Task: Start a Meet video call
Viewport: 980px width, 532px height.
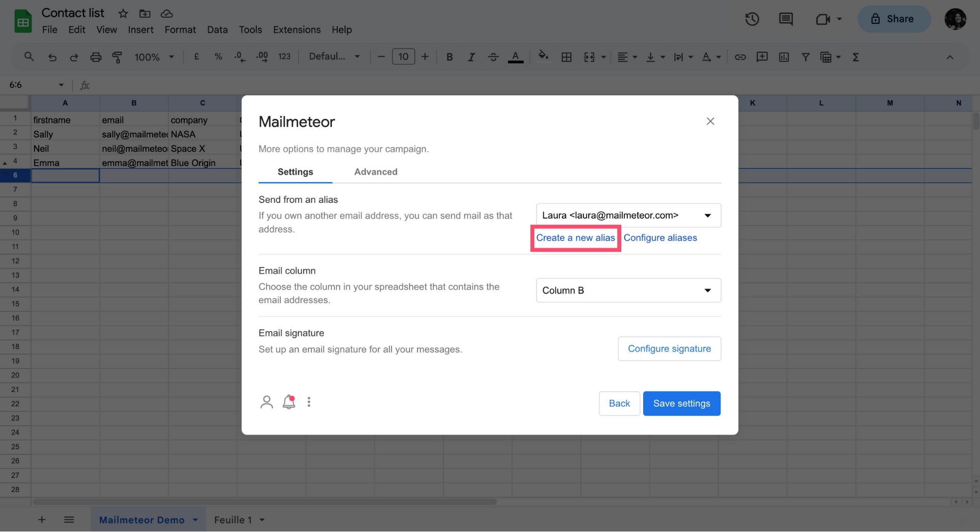Action: pyautogui.click(x=823, y=19)
